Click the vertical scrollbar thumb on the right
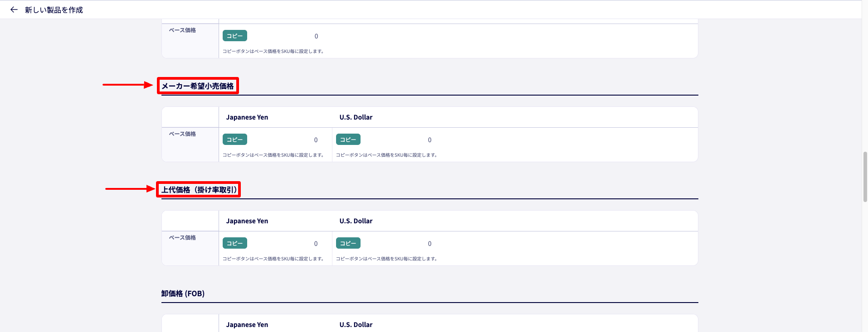 click(x=865, y=177)
